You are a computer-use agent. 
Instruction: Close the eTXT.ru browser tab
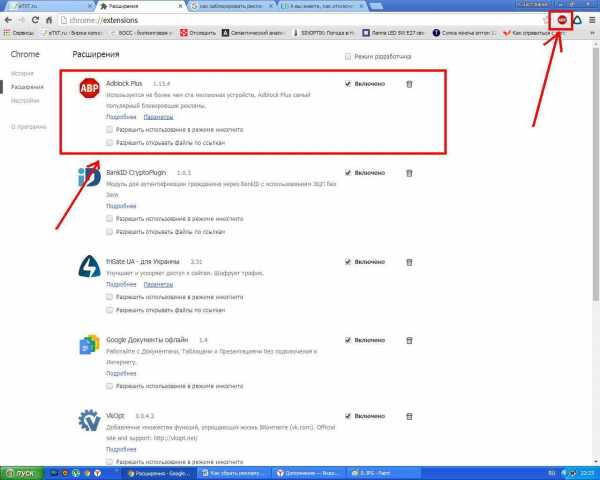90,6
